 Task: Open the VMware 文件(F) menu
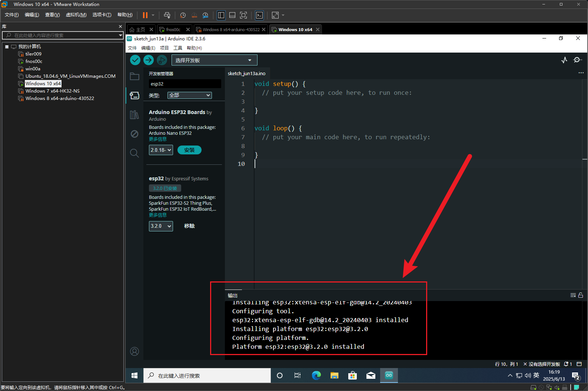point(11,15)
